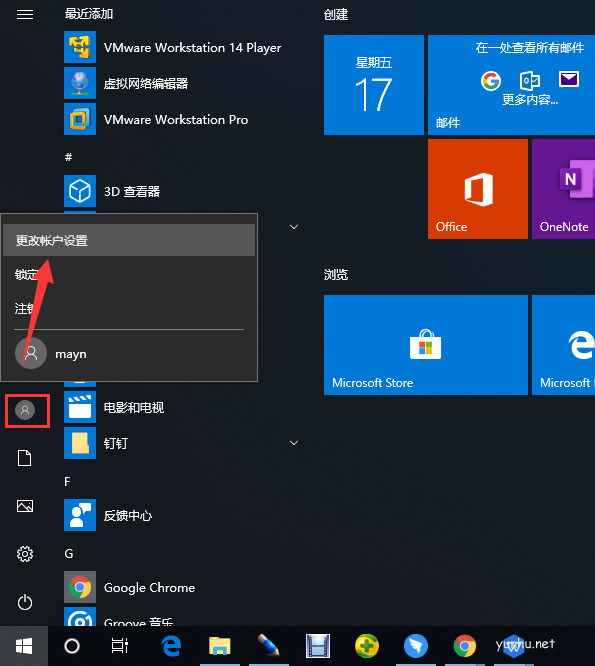The image size is (595, 666).
Task: Click the G letter group header
Action: click(x=69, y=553)
